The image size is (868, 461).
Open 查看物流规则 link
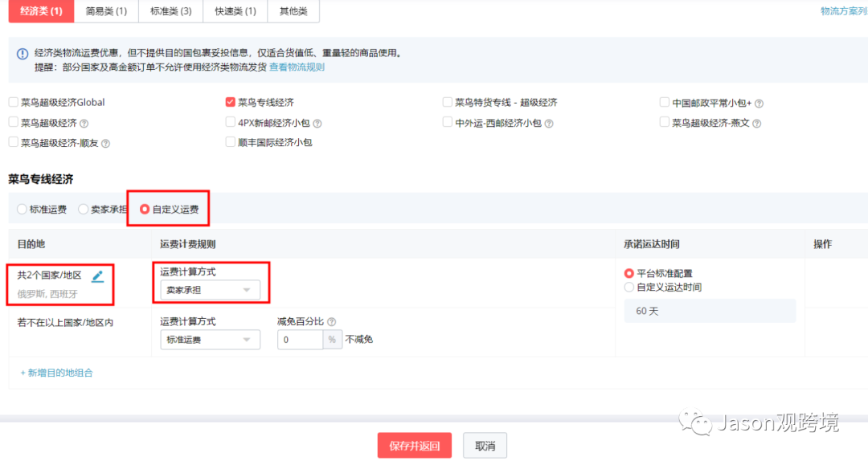pos(297,67)
